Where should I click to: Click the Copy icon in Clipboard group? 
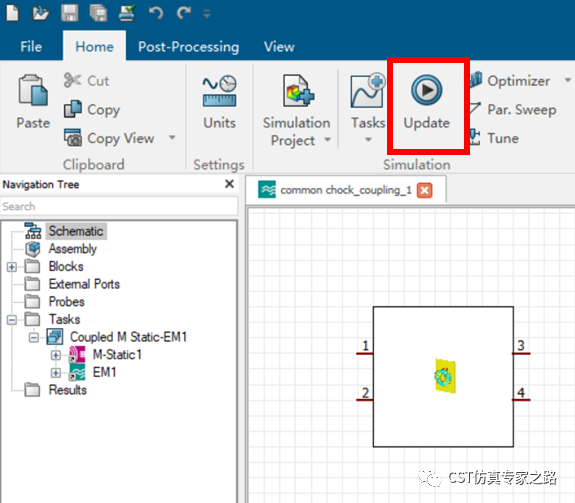(73, 109)
